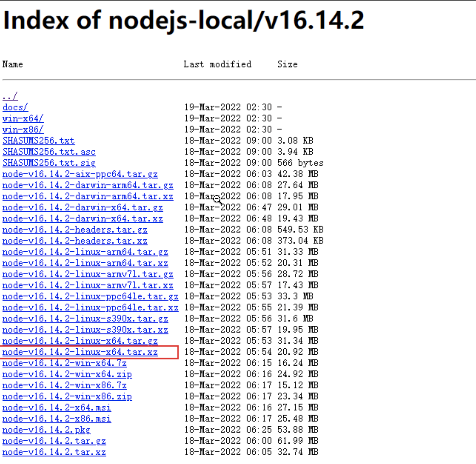
Task: Download the highlighted node-v16.14.2-linux-x64.tar.xz
Action: pos(80,352)
